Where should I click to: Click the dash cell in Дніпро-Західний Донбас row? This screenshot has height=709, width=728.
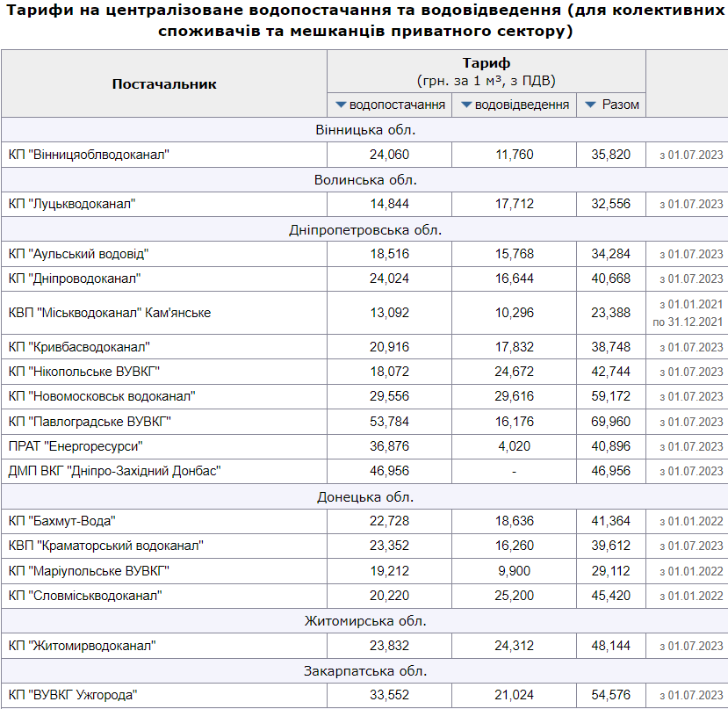(514, 471)
